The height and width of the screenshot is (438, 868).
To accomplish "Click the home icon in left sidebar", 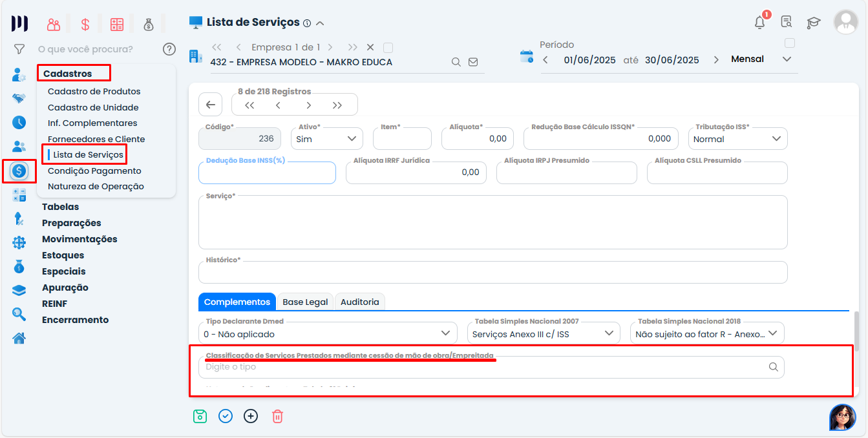I will (x=19, y=338).
